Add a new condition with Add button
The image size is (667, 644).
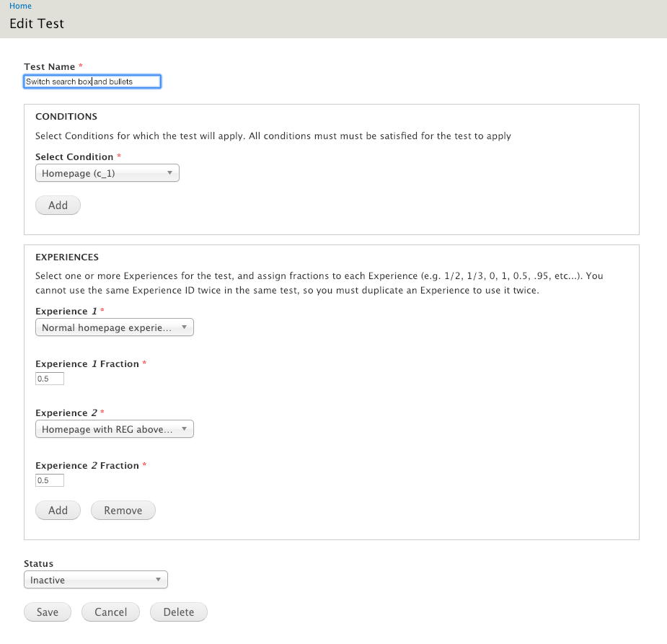(58, 206)
